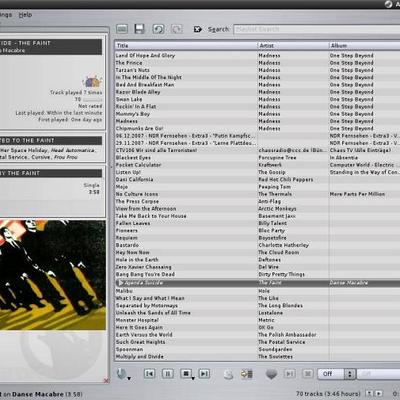Sort playlist by Title column header
Viewport: 400px width, 400px height.
pos(186,46)
